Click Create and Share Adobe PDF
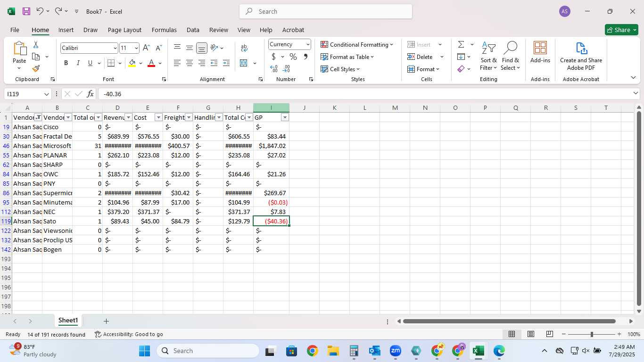The height and width of the screenshot is (362, 644). pos(581,56)
